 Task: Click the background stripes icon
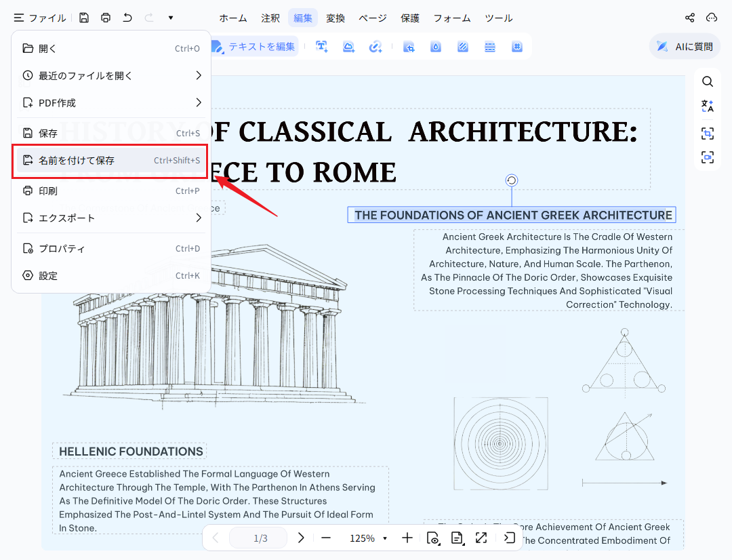[x=463, y=47]
